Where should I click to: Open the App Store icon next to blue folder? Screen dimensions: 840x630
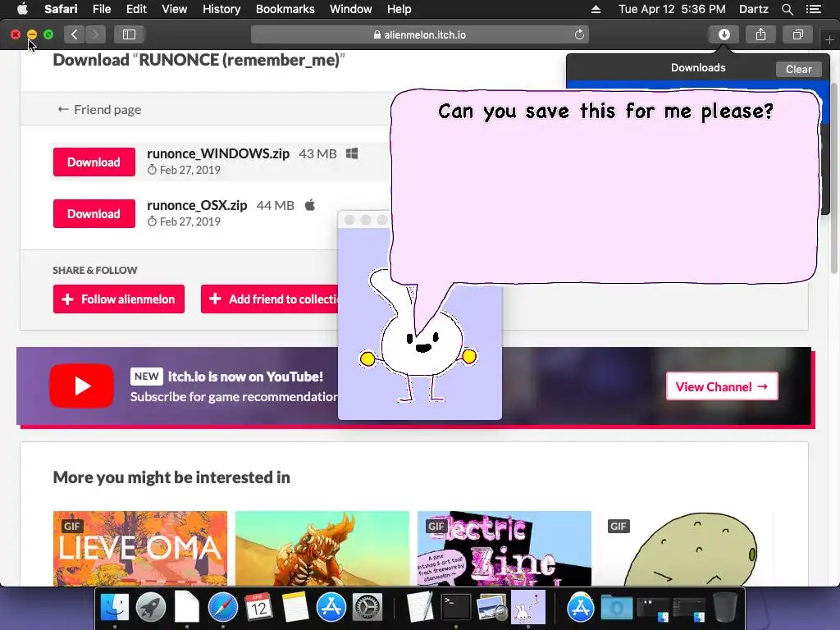coord(580,608)
